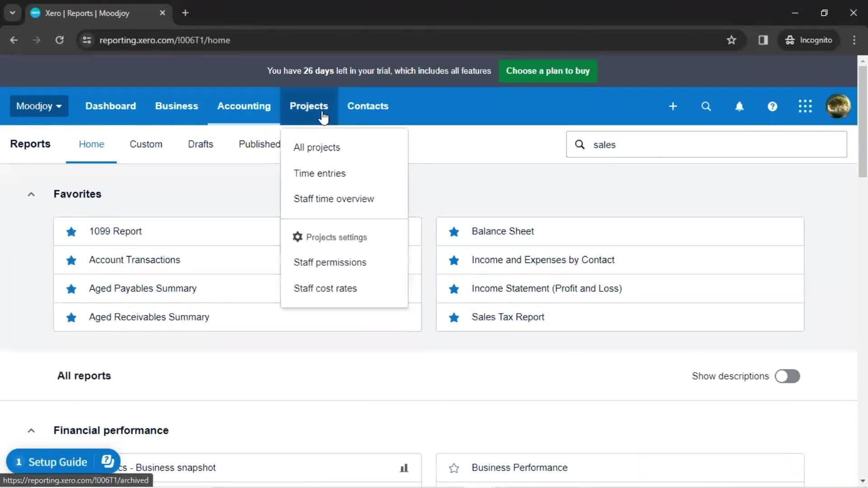
Task: Switch to the Custom reports tab
Action: click(146, 144)
